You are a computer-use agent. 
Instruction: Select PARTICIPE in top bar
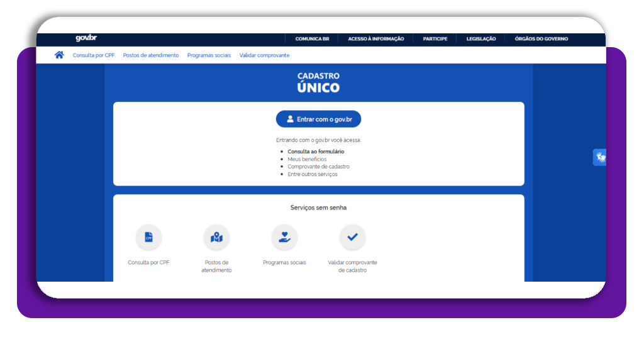[435, 39]
